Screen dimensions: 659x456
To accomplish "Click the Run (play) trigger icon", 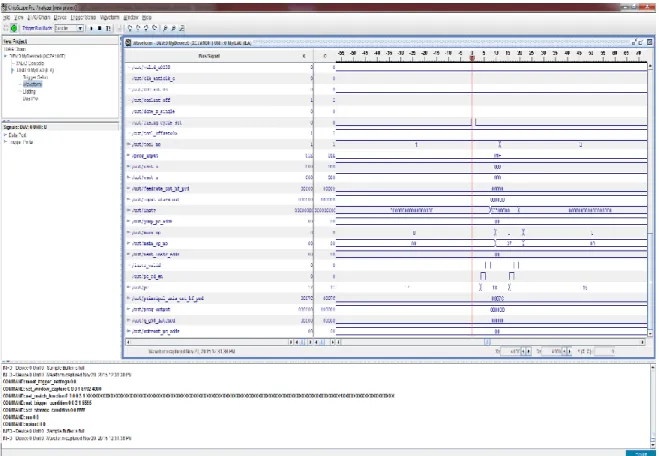I will tap(91, 28).
